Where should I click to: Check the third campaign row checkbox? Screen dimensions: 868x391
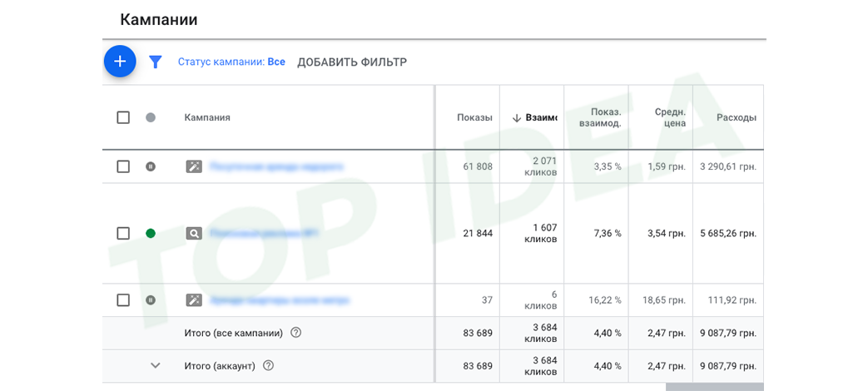coord(123,299)
